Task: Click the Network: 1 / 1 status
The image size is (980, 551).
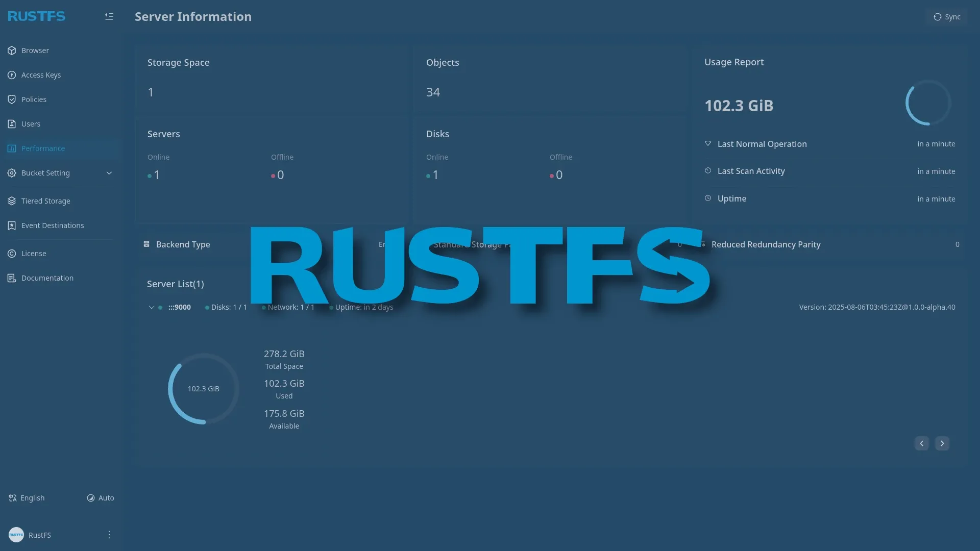Action: pos(291,307)
